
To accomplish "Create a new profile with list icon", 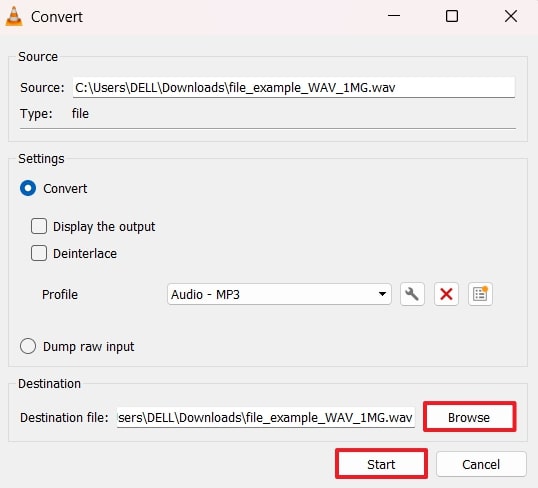I will click(480, 294).
